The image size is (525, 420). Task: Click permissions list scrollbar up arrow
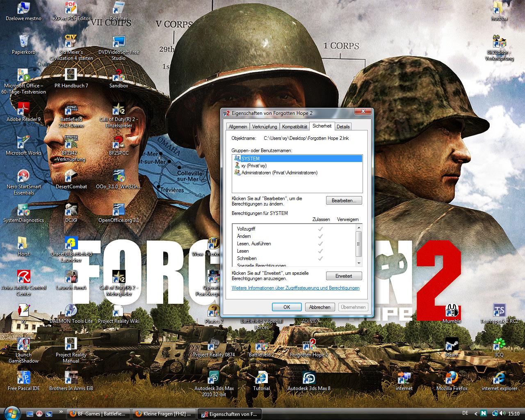(x=359, y=228)
